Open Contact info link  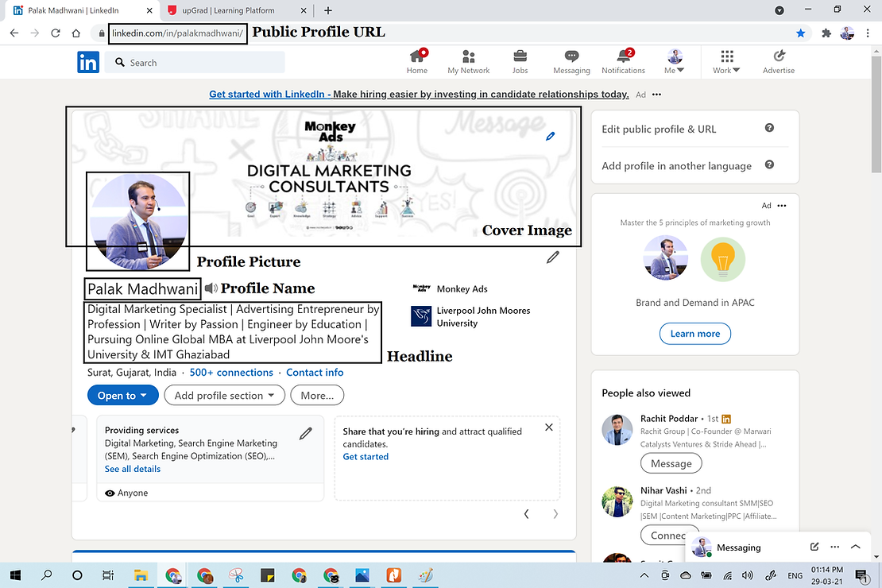314,372
